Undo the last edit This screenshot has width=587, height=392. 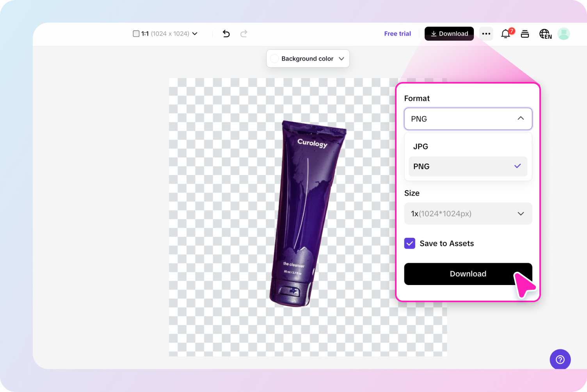tap(226, 34)
